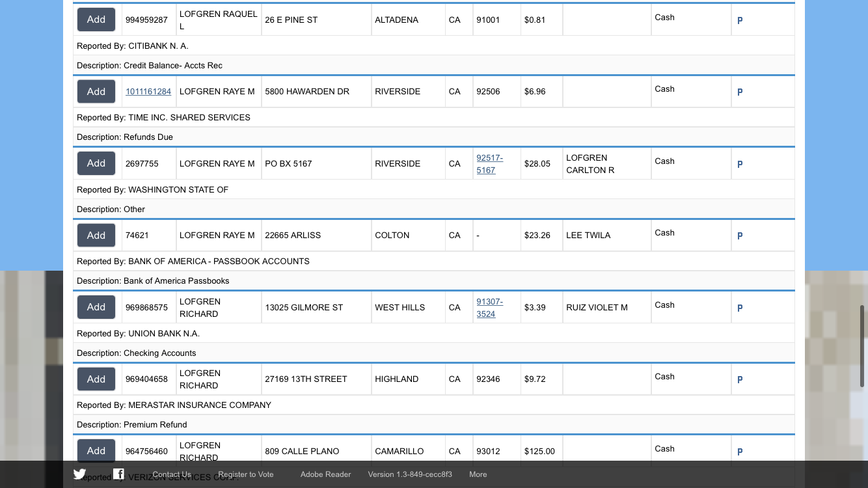This screenshot has height=488, width=868.
Task: Open Contact Us footer link
Action: (172, 474)
